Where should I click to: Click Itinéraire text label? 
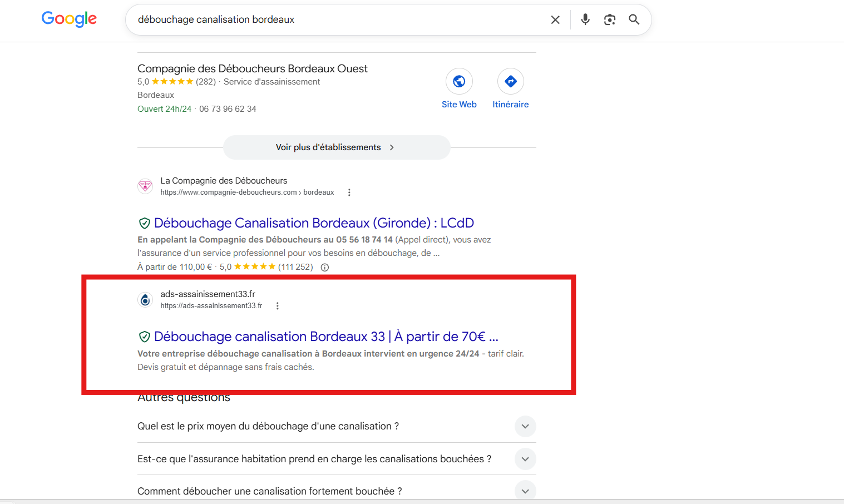[511, 105]
